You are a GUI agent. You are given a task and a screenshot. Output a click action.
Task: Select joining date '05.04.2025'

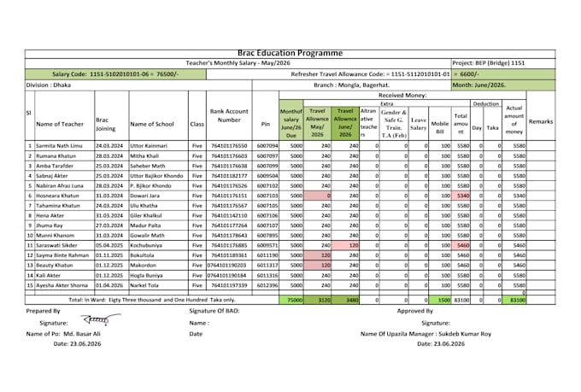[109, 245]
